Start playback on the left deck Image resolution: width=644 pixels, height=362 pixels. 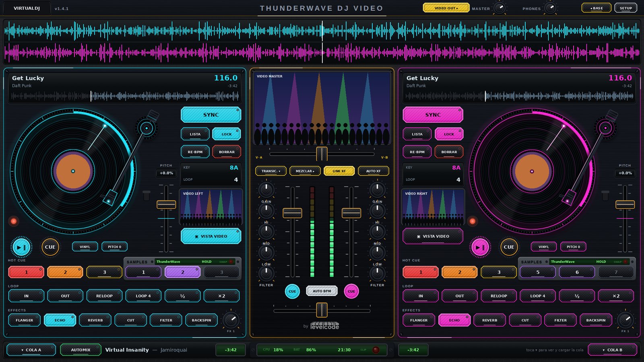(22, 247)
